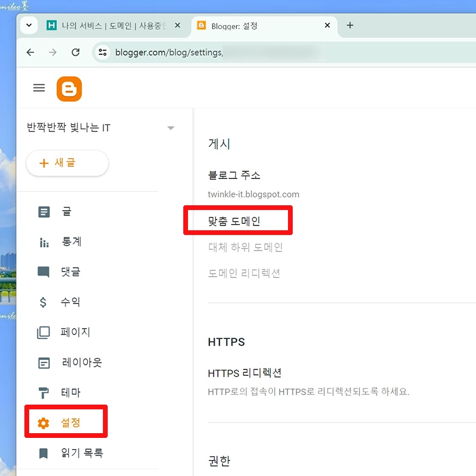Screen dimensions: 476x476
Task: Click the HTTPS 리디렉션 setting
Action: click(245, 373)
